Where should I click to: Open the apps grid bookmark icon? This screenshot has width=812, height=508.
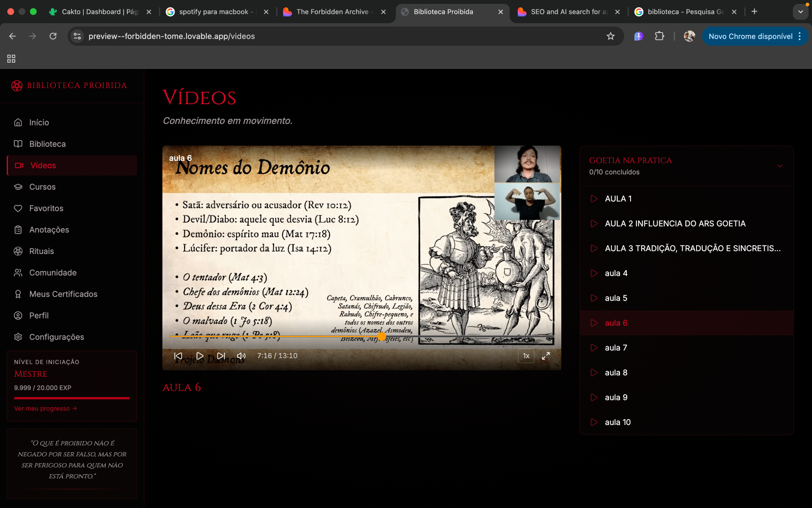click(11, 59)
